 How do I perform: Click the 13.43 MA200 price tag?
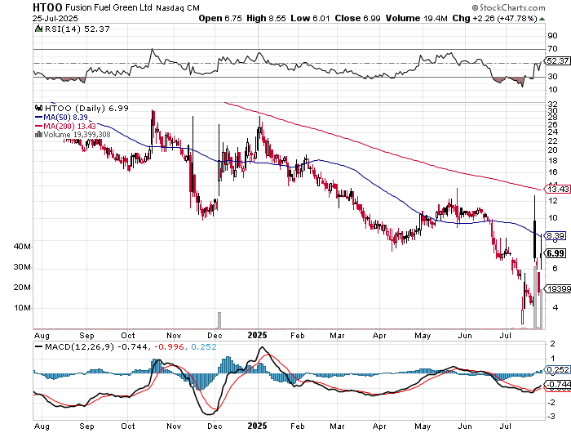tap(558, 189)
